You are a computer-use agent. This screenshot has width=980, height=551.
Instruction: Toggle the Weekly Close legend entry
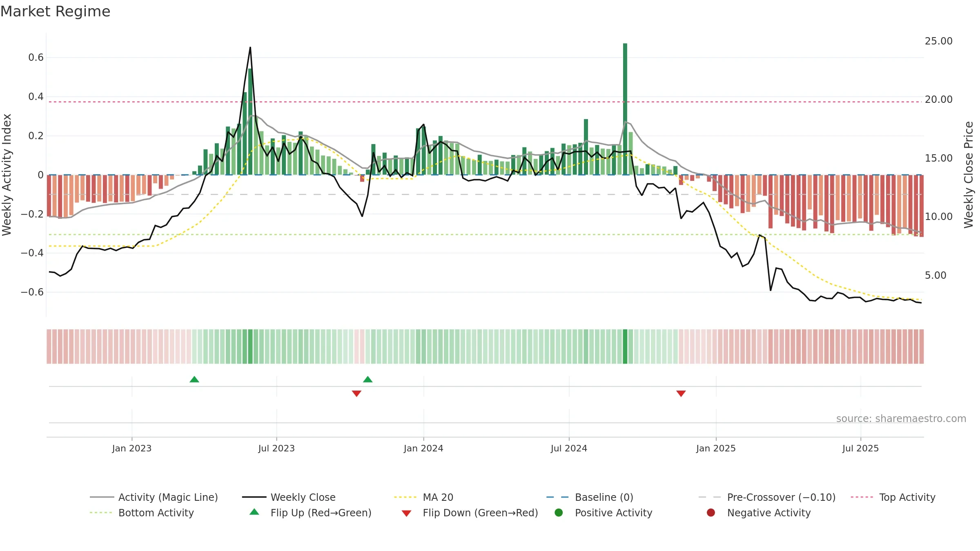[289, 497]
